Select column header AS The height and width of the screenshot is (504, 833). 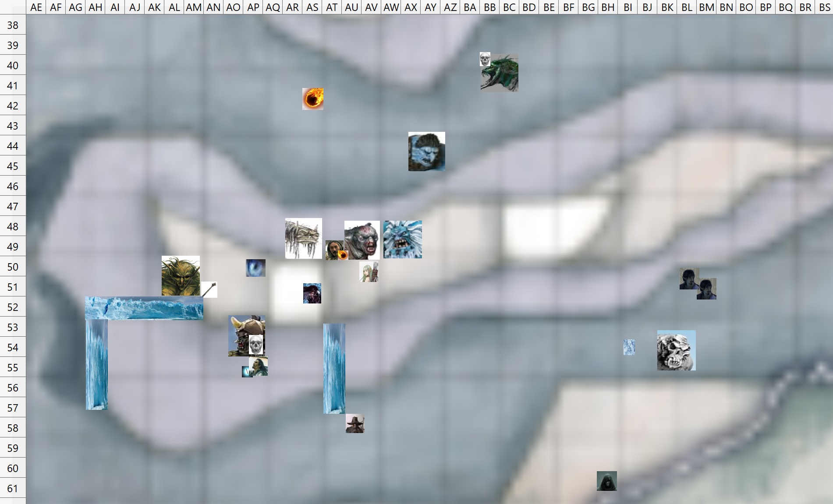click(312, 7)
